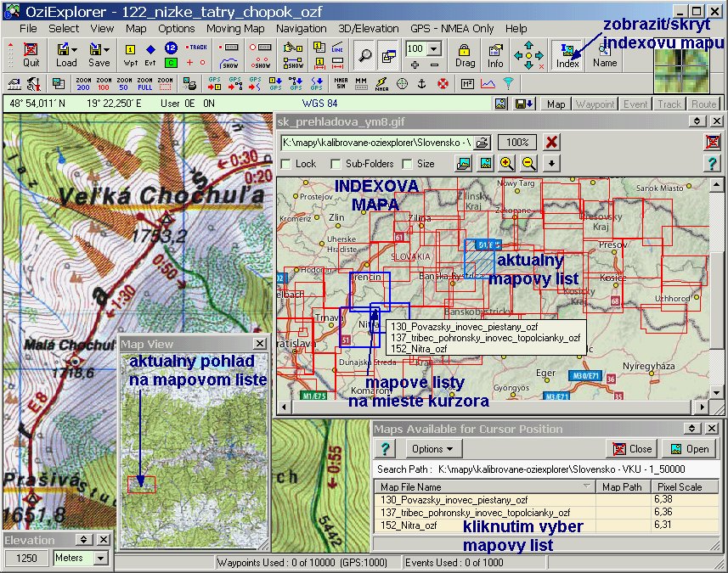Open the magnifier zoom window tool

(x=365, y=55)
